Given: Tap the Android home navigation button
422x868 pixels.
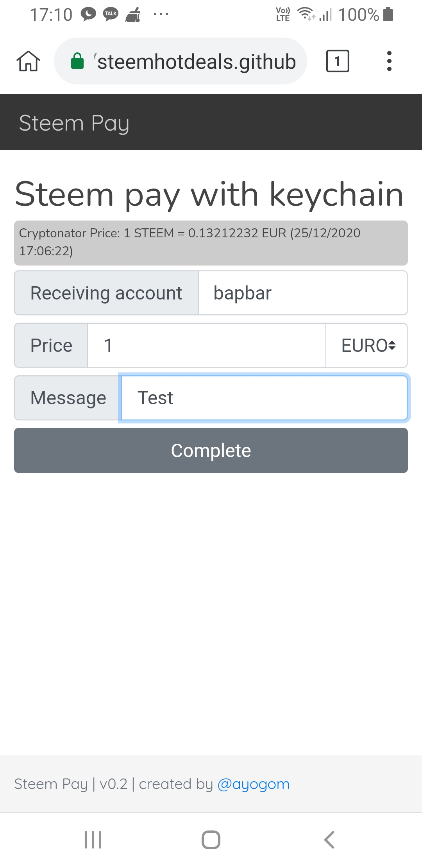Looking at the screenshot, I should [x=211, y=839].
